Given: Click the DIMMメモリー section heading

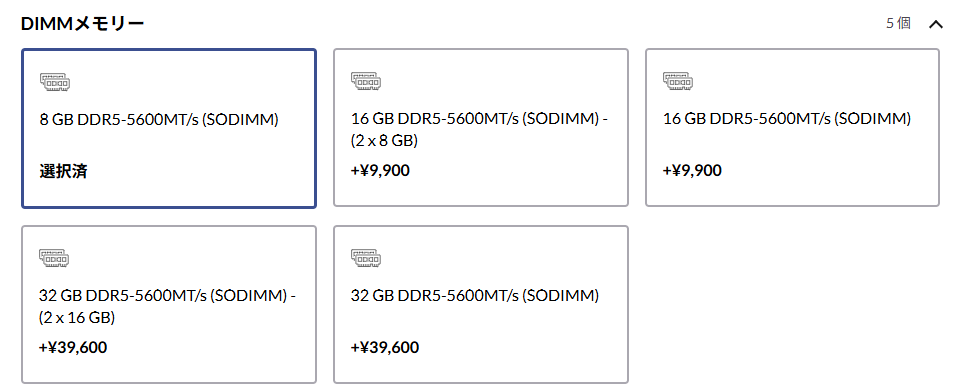Looking at the screenshot, I should point(83,24).
